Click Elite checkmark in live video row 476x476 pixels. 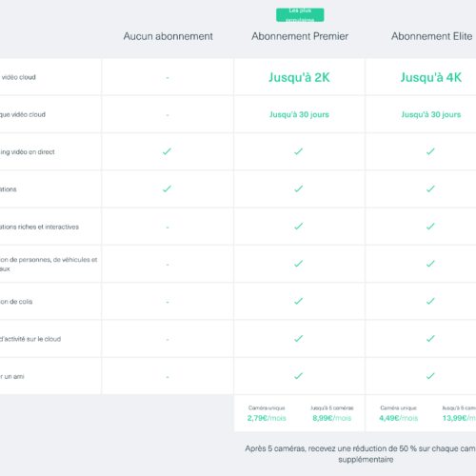(x=430, y=151)
